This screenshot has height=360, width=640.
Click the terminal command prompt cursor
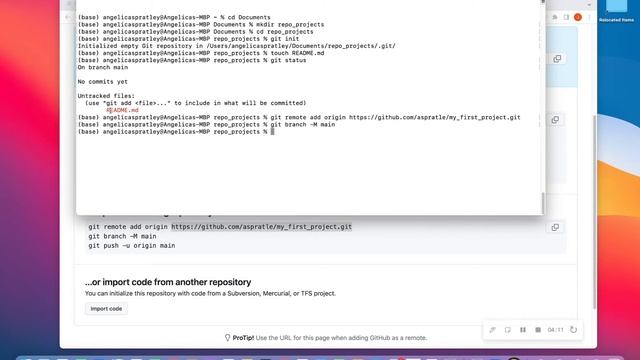click(272, 132)
